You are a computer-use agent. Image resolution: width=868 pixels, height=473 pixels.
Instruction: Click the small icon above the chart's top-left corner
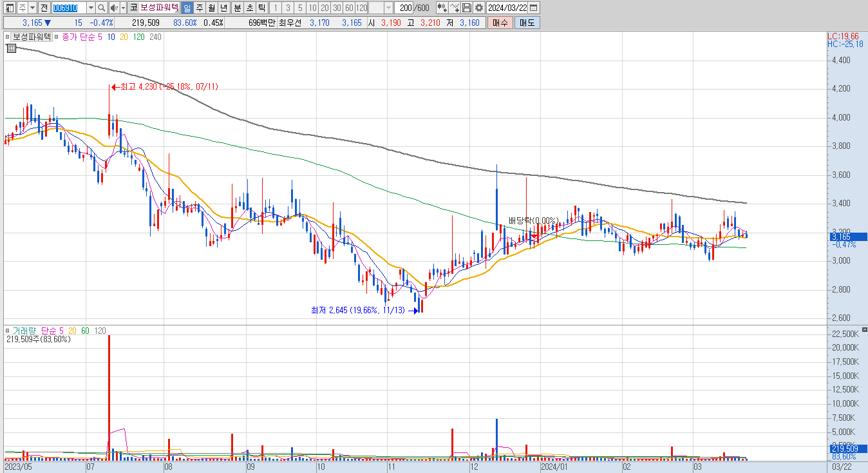[x=11, y=48]
